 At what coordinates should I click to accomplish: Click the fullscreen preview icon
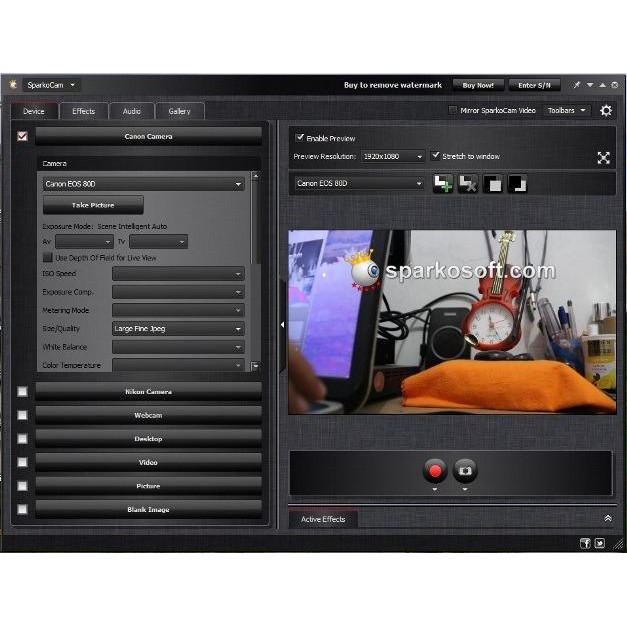click(x=604, y=158)
